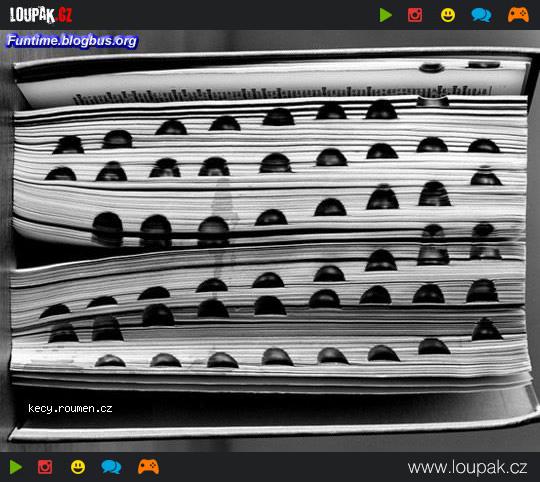
Task: Click the red .CZ part of the logo
Action: pos(64,15)
